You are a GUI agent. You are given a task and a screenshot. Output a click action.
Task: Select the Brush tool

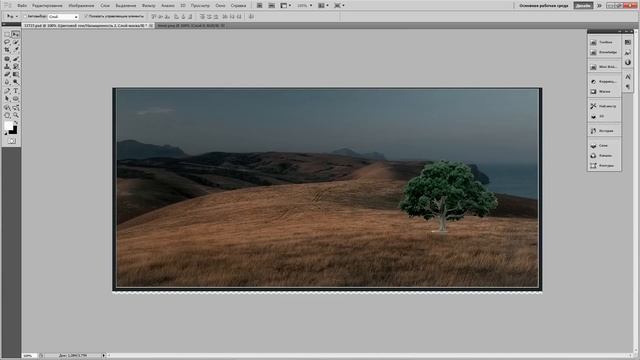pyautogui.click(x=16, y=59)
